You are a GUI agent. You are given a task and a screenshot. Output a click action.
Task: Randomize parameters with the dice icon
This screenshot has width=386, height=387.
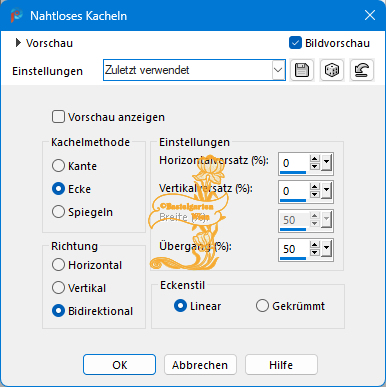tap(332, 70)
